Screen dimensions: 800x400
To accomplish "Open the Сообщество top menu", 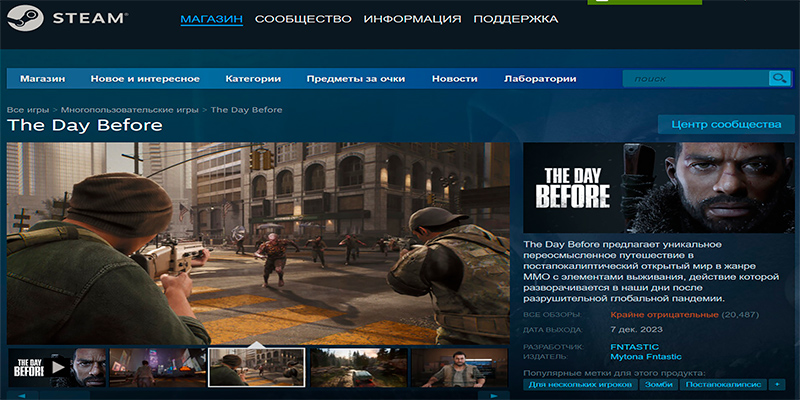I will click(303, 19).
